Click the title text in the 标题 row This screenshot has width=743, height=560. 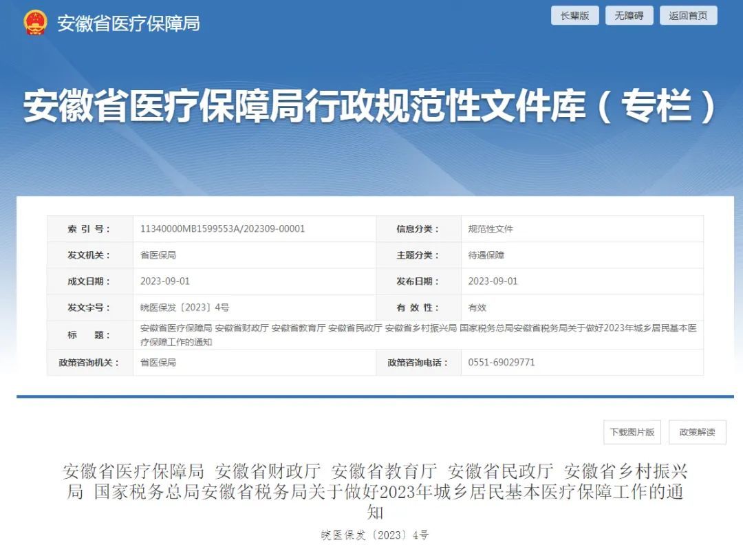point(418,334)
